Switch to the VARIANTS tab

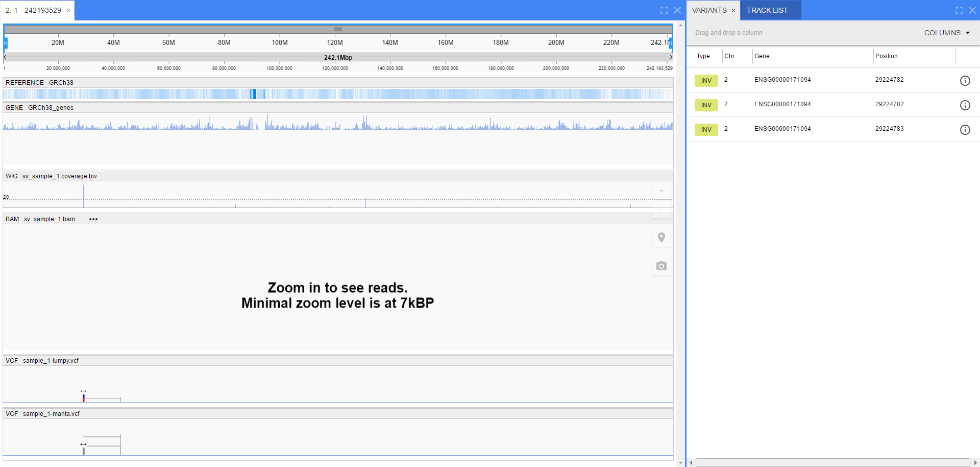tap(709, 10)
